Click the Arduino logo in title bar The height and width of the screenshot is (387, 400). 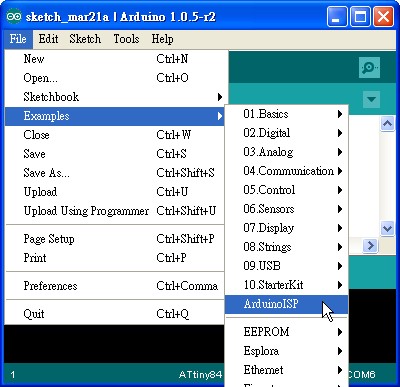pyautogui.click(x=14, y=16)
